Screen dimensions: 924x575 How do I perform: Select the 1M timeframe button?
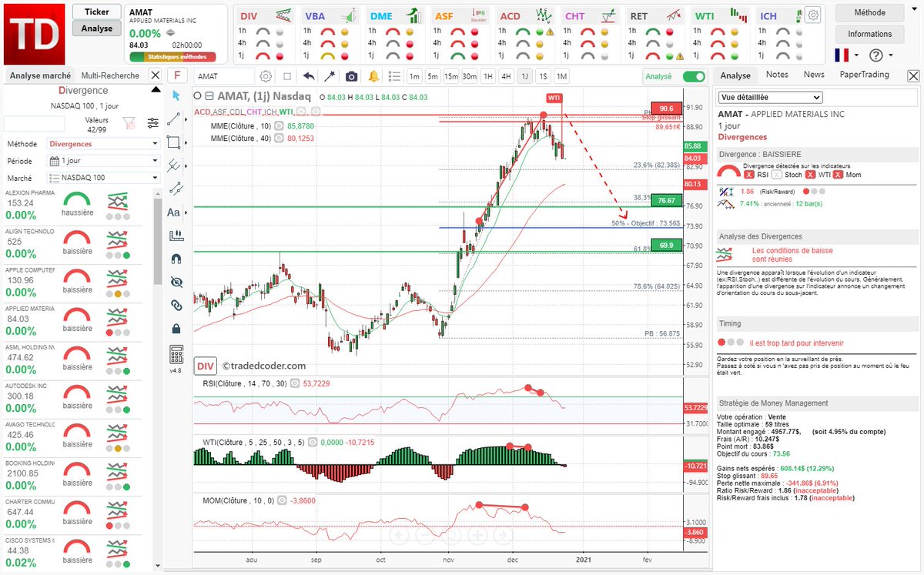(x=561, y=76)
